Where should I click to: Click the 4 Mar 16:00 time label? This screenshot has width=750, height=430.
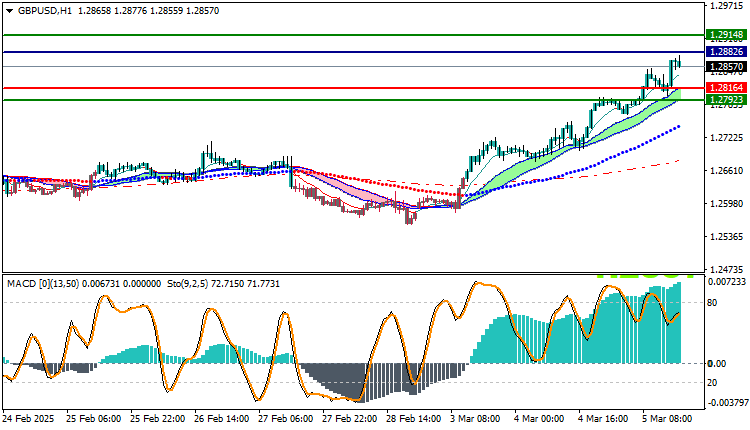(603, 419)
